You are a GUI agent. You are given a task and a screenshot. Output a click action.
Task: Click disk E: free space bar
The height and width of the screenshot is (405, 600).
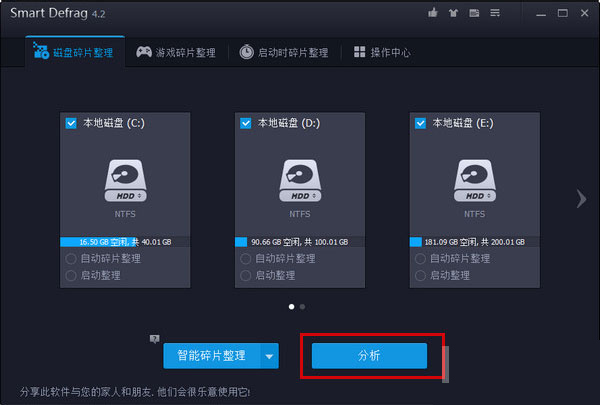tap(475, 242)
